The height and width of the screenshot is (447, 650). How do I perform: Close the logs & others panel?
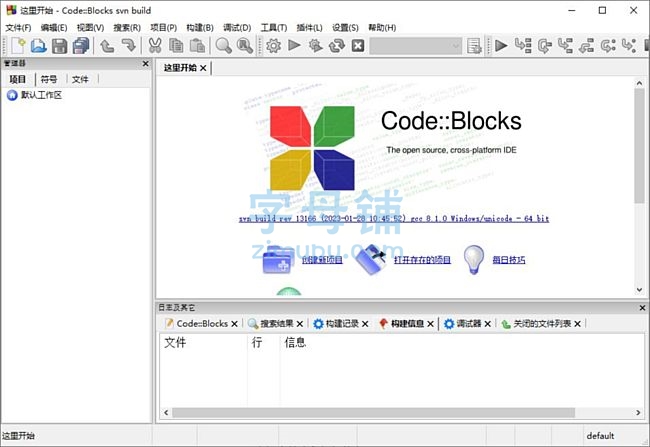pyautogui.click(x=642, y=308)
